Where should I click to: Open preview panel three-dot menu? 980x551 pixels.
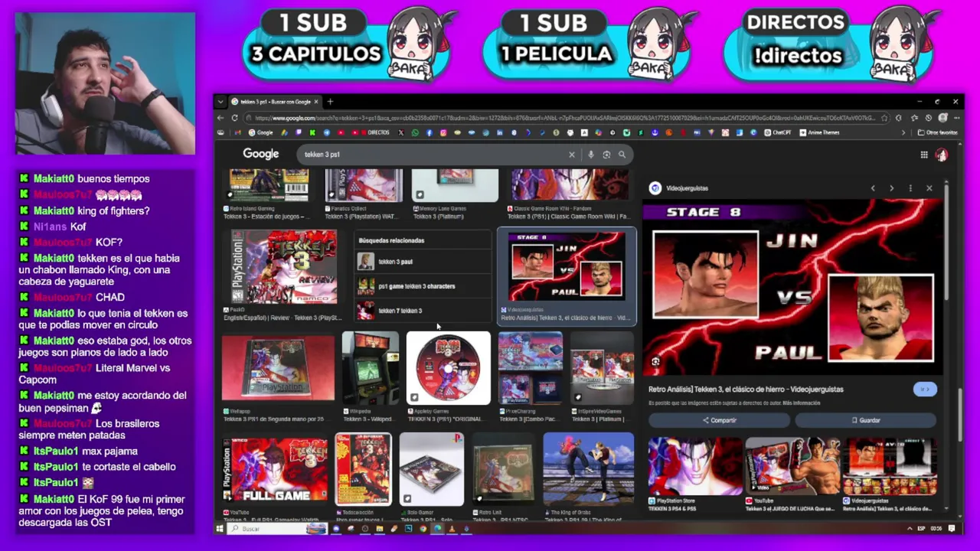[x=910, y=188]
